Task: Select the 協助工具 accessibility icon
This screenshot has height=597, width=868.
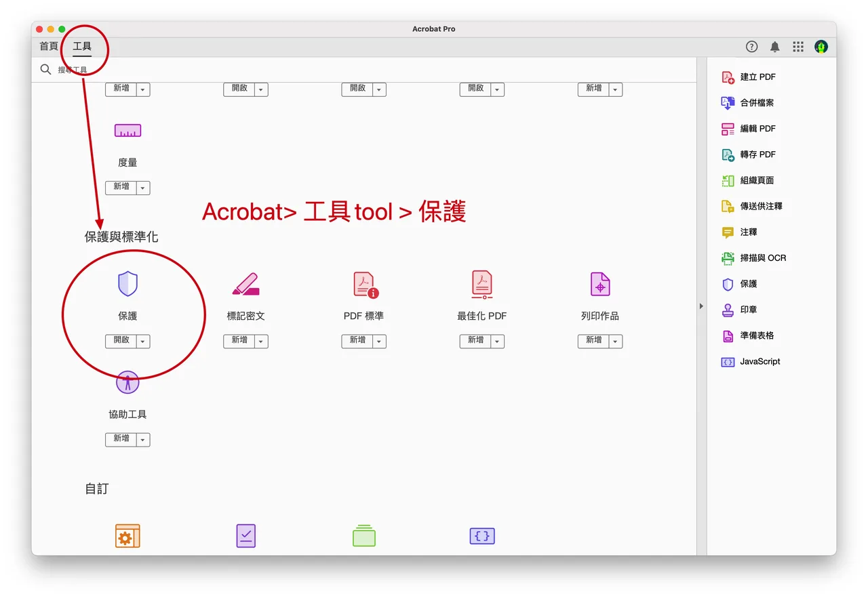Action: (x=127, y=383)
